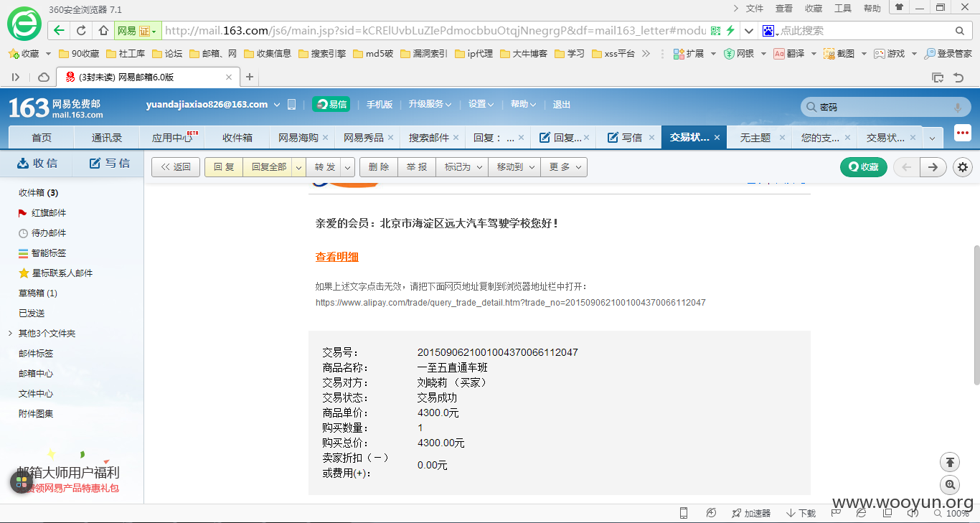This screenshot has height=523, width=980.
Task: Expand the 设置 header dropdown
Action: (x=481, y=105)
